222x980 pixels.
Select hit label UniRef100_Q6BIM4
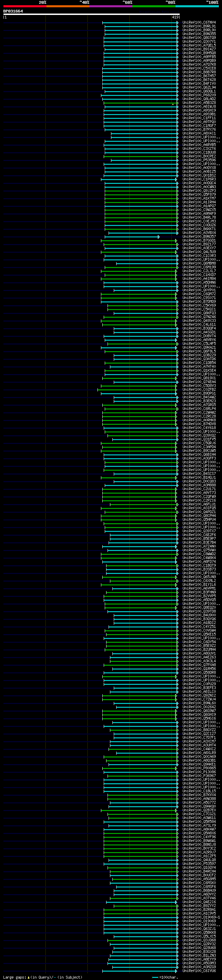199,455
